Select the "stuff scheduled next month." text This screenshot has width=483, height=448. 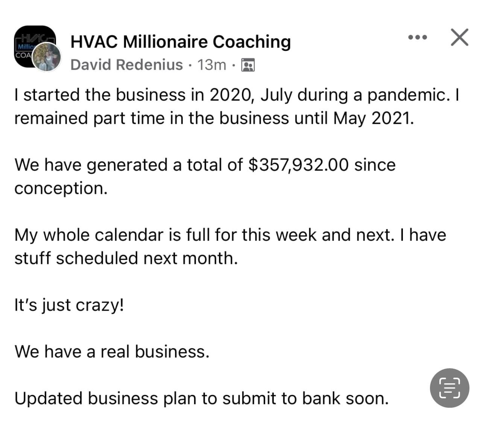pos(126,258)
